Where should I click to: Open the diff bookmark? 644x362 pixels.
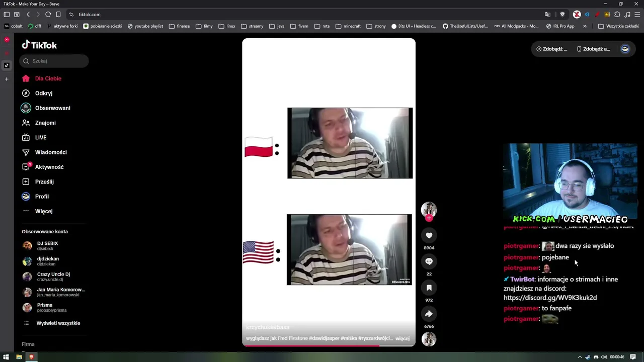pyautogui.click(x=35, y=26)
